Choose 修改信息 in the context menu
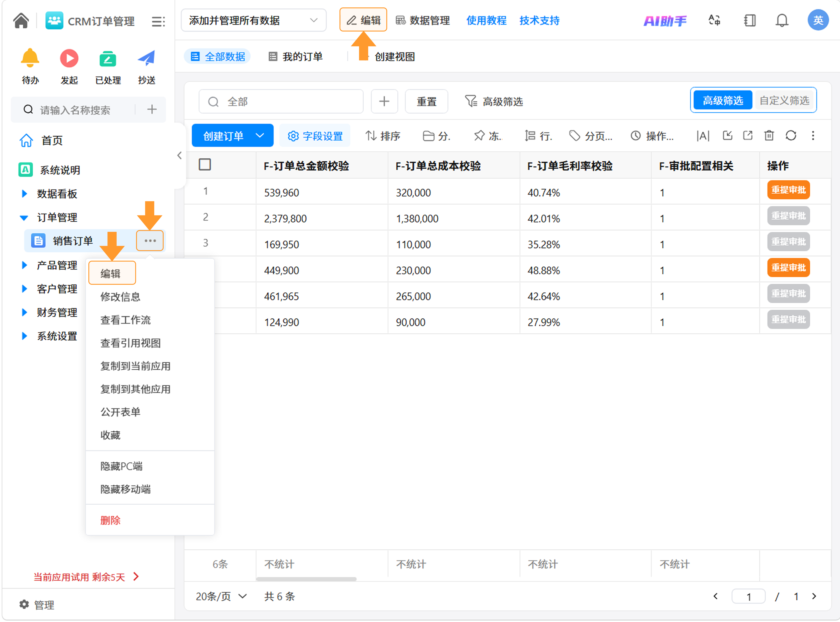Viewport: 840px width, 622px height. pyautogui.click(x=120, y=297)
